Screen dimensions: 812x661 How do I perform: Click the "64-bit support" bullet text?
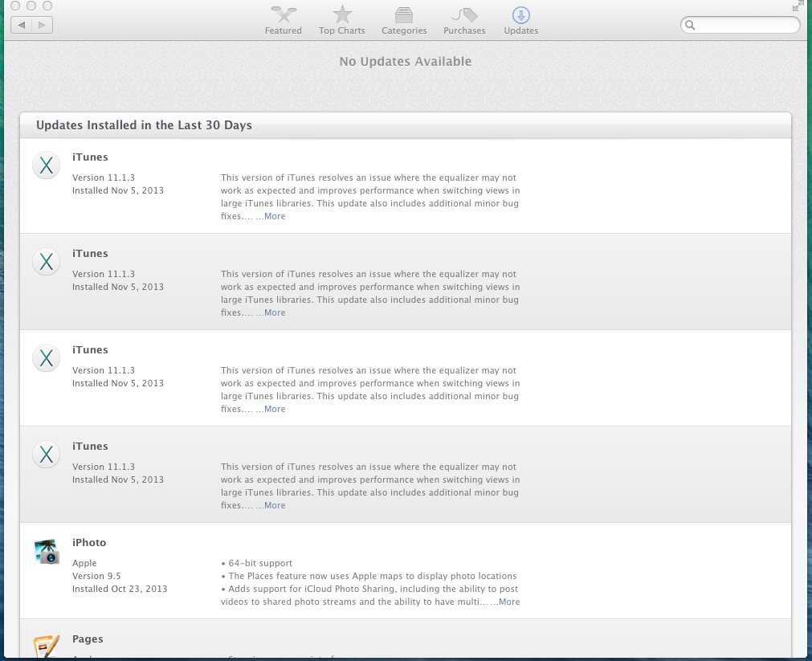260,563
